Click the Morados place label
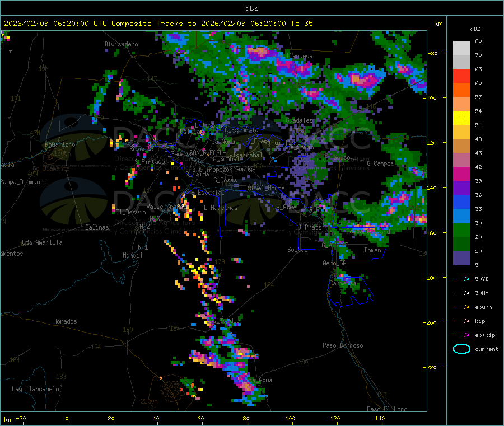The width and height of the screenshot is (504, 426). 65,321
